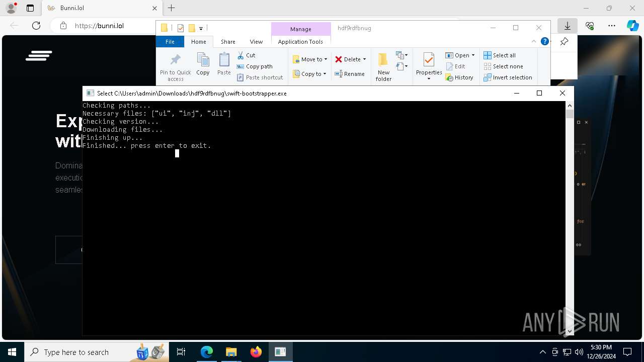Open the notification center
Viewport: 644px width, 362px height.
tap(627, 352)
